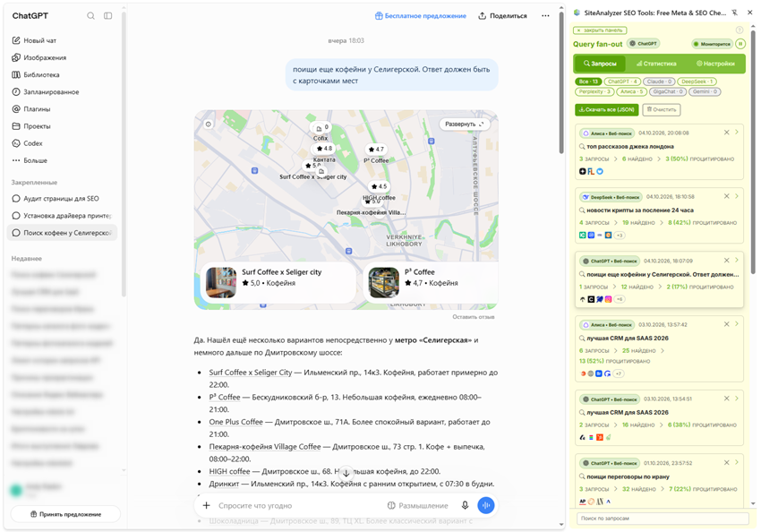Collapse the ChatGPT sidebar panel icon
Screen dimensions: 761x532
tap(107, 15)
